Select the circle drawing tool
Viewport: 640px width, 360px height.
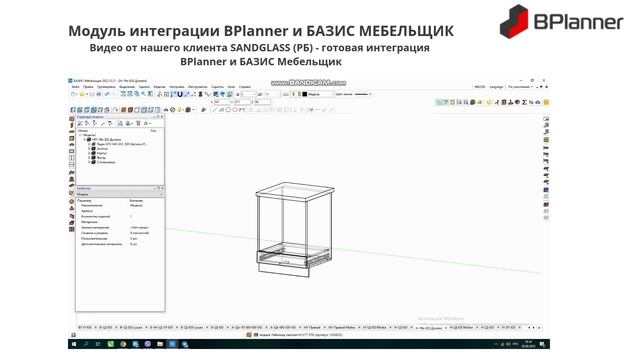pyautogui.click(x=228, y=110)
